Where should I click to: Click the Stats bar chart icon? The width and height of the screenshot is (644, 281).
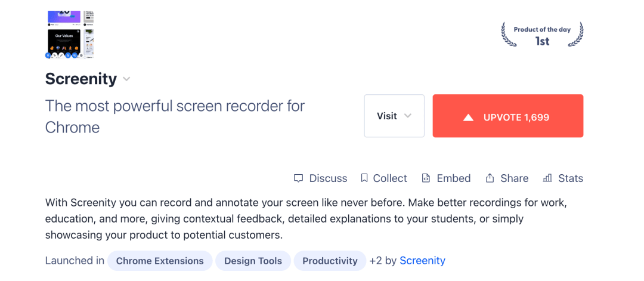tap(547, 178)
